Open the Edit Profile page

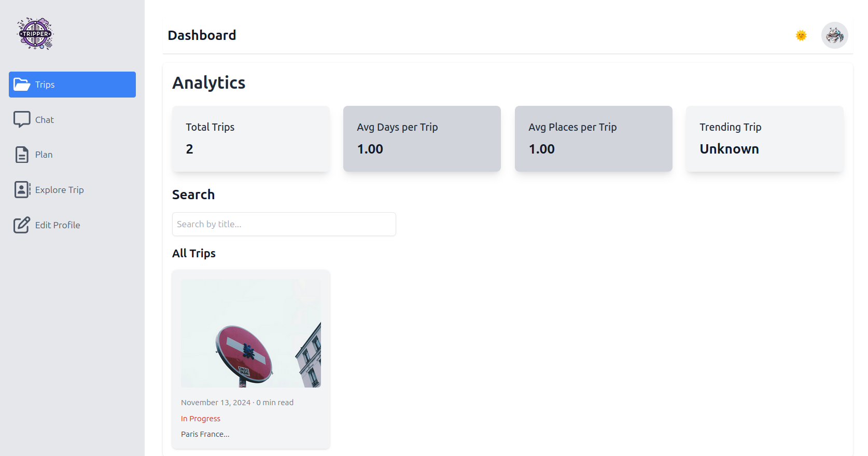[x=58, y=225]
